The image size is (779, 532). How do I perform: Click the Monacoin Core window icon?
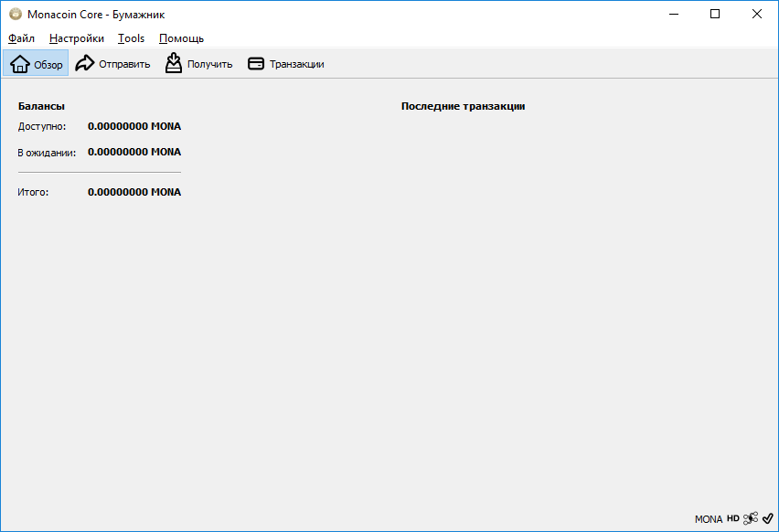coord(16,14)
